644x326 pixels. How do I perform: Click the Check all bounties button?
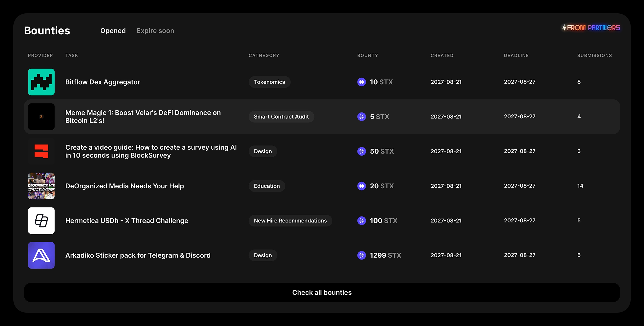pos(322,292)
